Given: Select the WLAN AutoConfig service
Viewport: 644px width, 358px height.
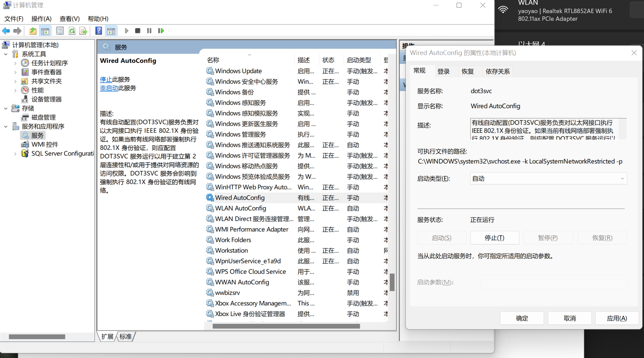Looking at the screenshot, I should (x=240, y=208).
